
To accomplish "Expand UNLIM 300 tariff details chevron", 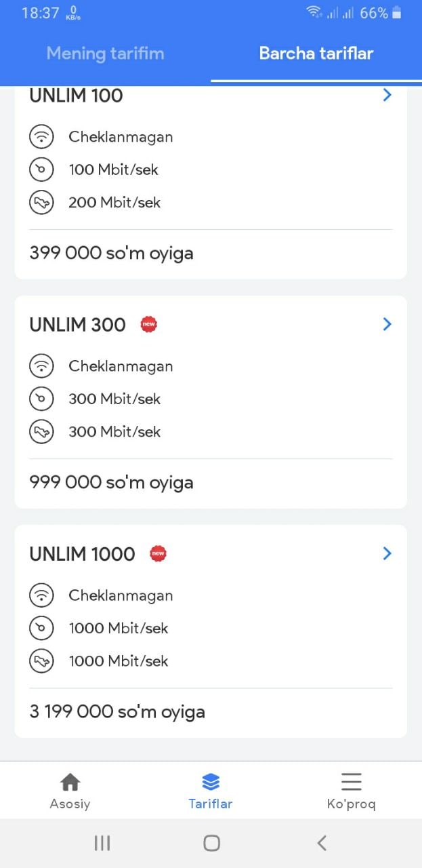I will 387,324.
